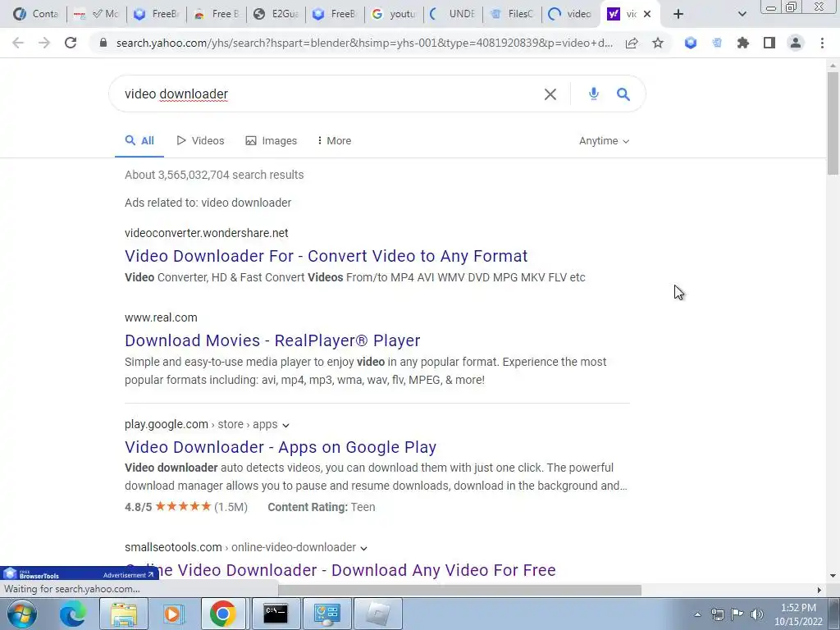Submit search with the magnifier icon
The image size is (840, 630).
[x=623, y=94]
